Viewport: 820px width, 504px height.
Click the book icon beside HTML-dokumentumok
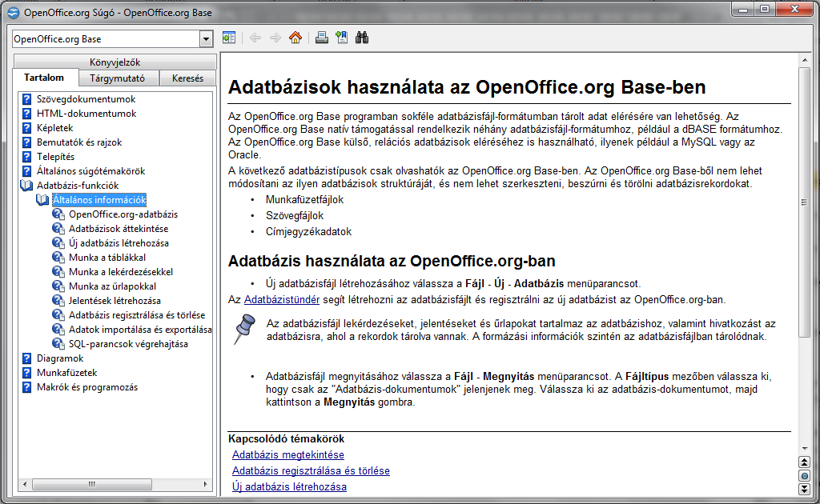pos(26,114)
